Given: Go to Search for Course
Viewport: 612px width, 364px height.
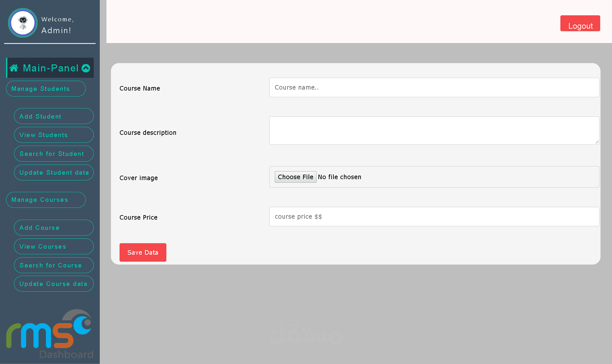Looking at the screenshot, I should click(54, 265).
